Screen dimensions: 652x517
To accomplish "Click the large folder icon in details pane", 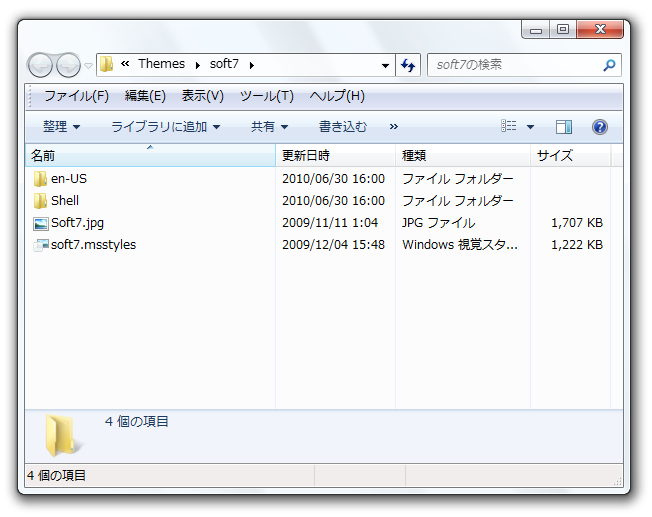I will coord(62,435).
